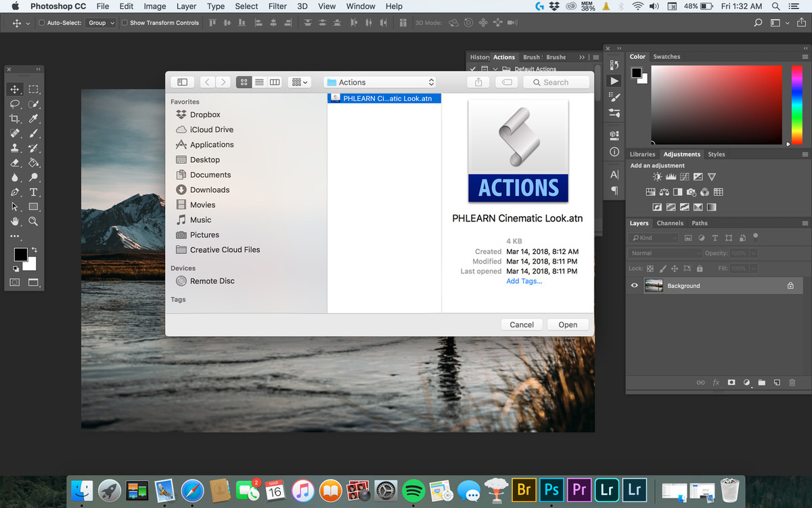Open the Actions folder path dropdown
The height and width of the screenshot is (508, 812).
pyautogui.click(x=379, y=81)
